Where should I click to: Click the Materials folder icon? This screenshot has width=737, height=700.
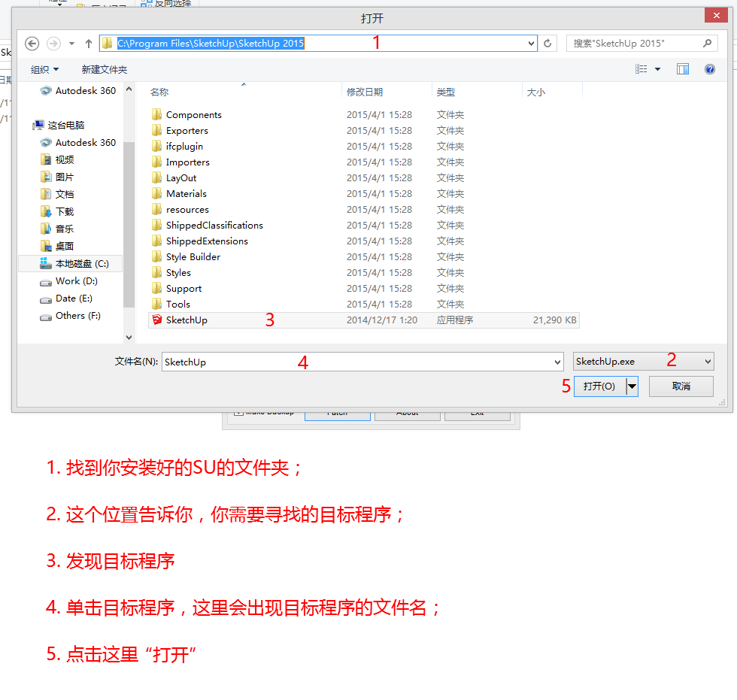pyautogui.click(x=157, y=193)
